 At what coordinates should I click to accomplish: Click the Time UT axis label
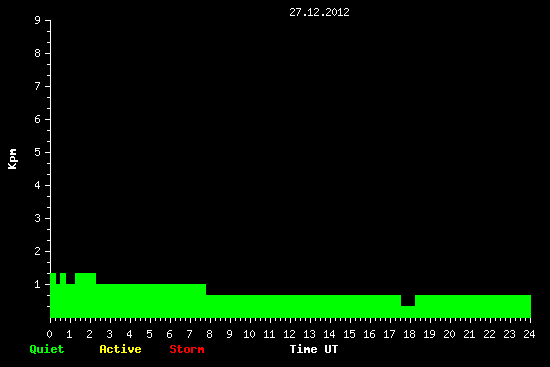point(314,349)
